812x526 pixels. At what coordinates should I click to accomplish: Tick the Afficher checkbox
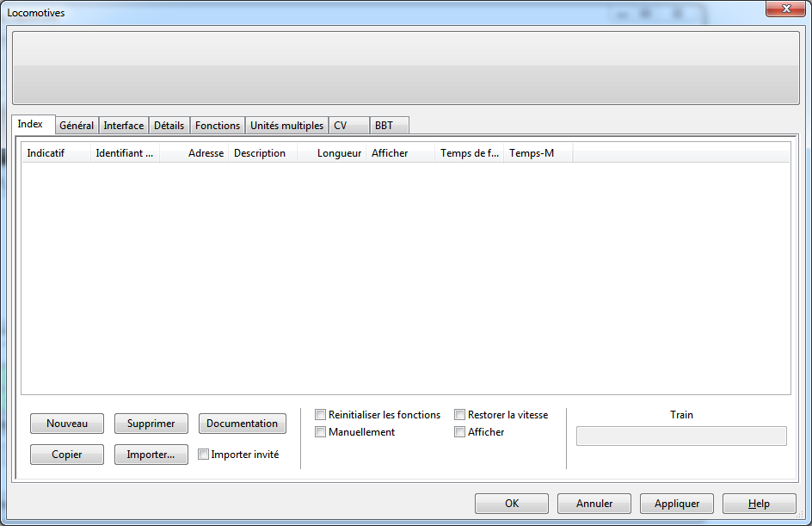(x=460, y=432)
